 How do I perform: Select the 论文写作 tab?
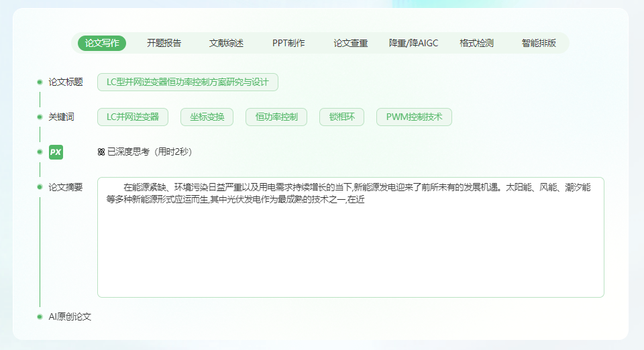tap(102, 43)
